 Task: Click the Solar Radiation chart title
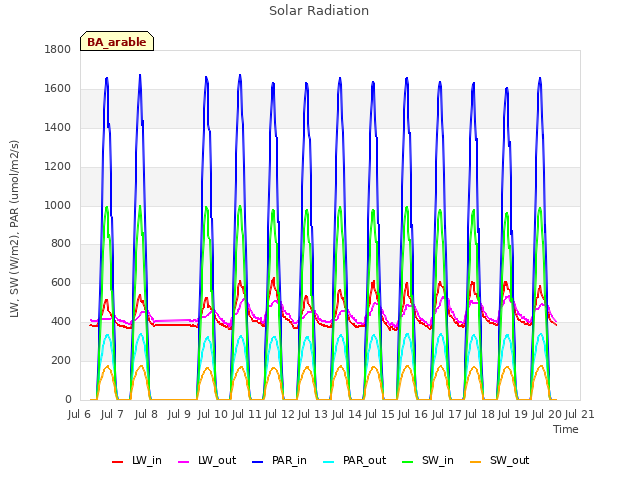[x=319, y=11]
